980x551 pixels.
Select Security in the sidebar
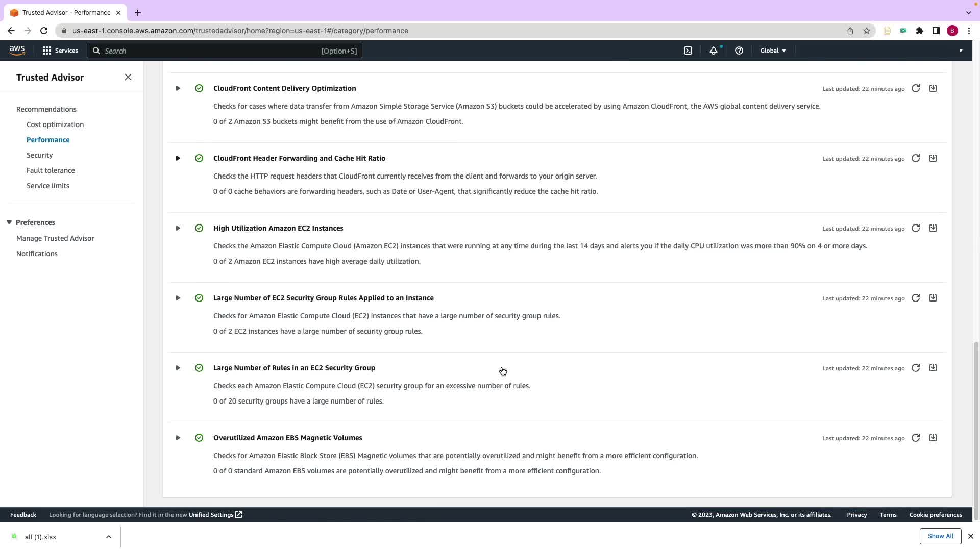pyautogui.click(x=40, y=155)
